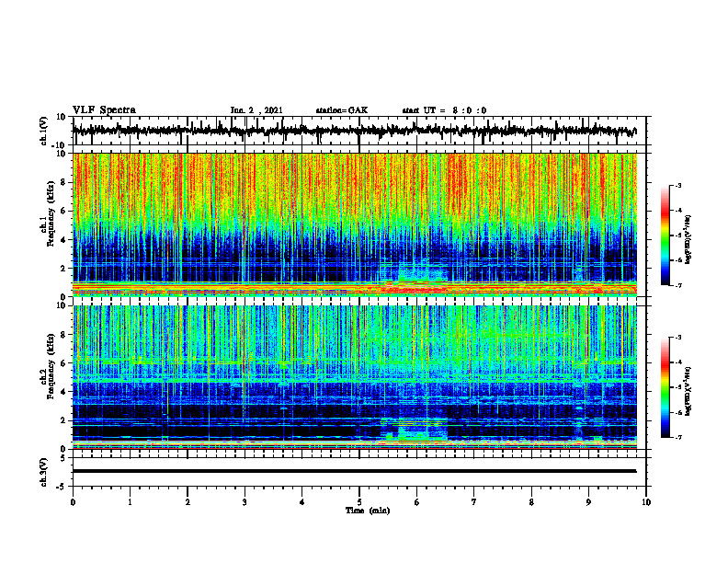Click the "8" kHz tick of ch.1 frequency axis
Screen dimensions: 728x563
64,182
